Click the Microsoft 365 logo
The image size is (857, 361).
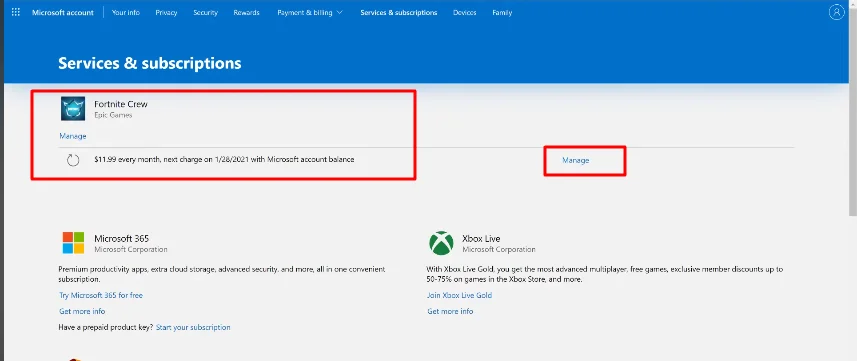73,243
